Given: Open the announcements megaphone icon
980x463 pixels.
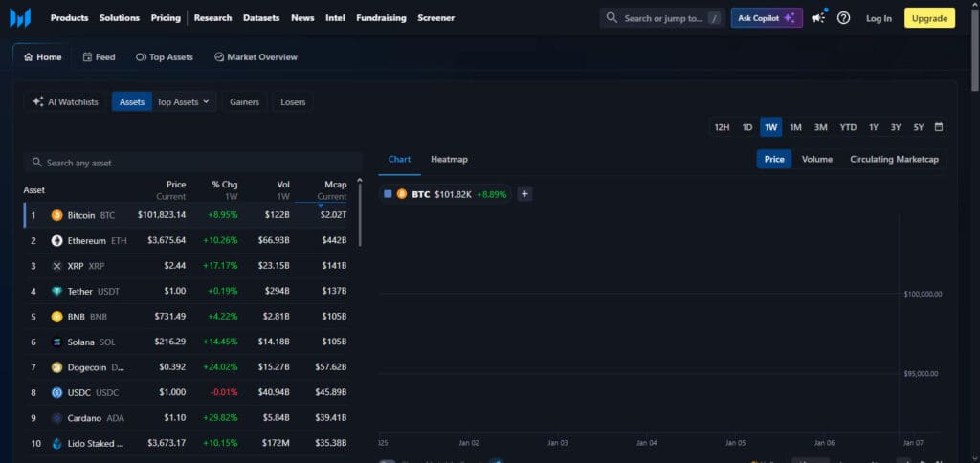Looking at the screenshot, I should 817,18.
